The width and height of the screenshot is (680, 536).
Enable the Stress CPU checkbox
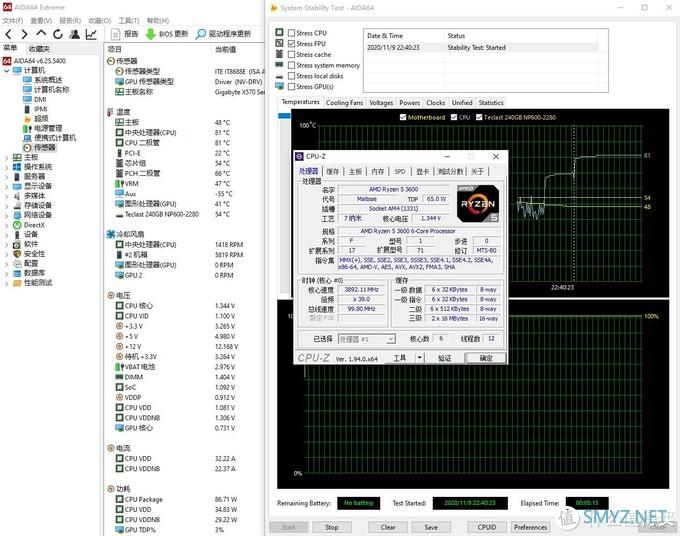click(291, 33)
